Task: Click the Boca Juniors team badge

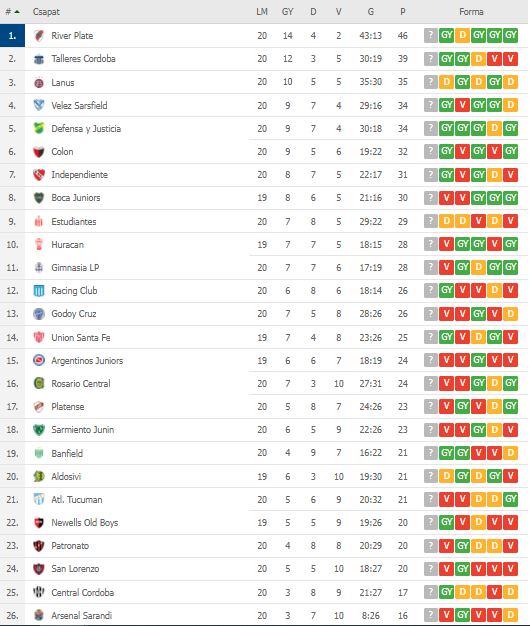Action: pos(39,198)
